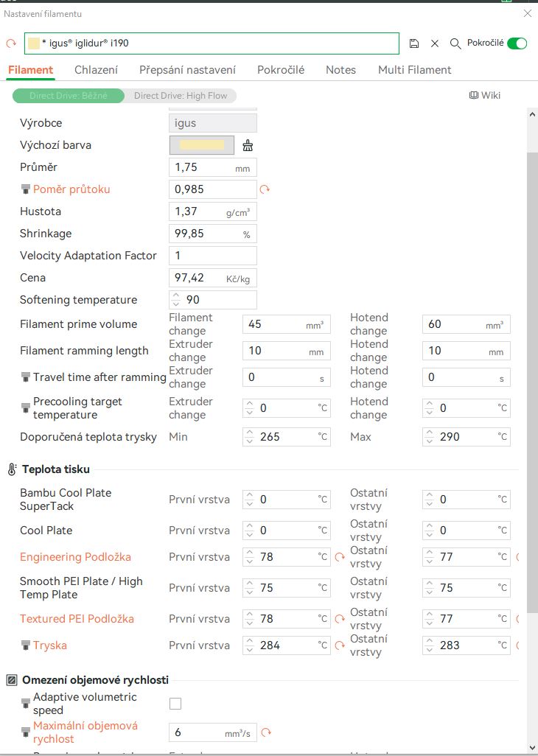This screenshot has height=756, width=538.
Task: Toggle the Pokročilé advanced mode switch
Action: point(517,43)
